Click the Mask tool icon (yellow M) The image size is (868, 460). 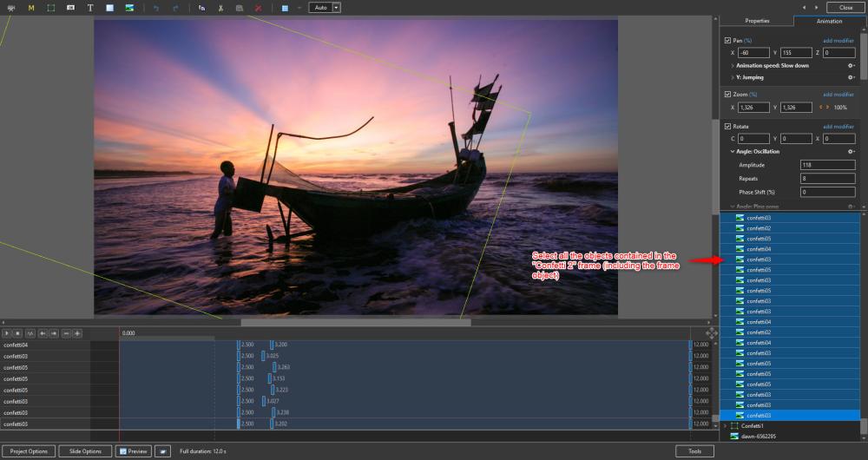31,7
